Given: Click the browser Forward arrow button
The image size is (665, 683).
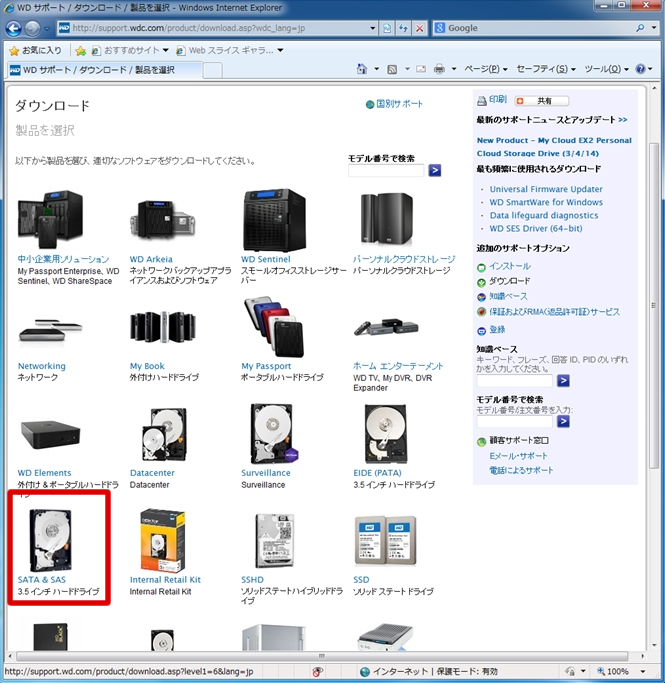Looking at the screenshot, I should point(32,29).
